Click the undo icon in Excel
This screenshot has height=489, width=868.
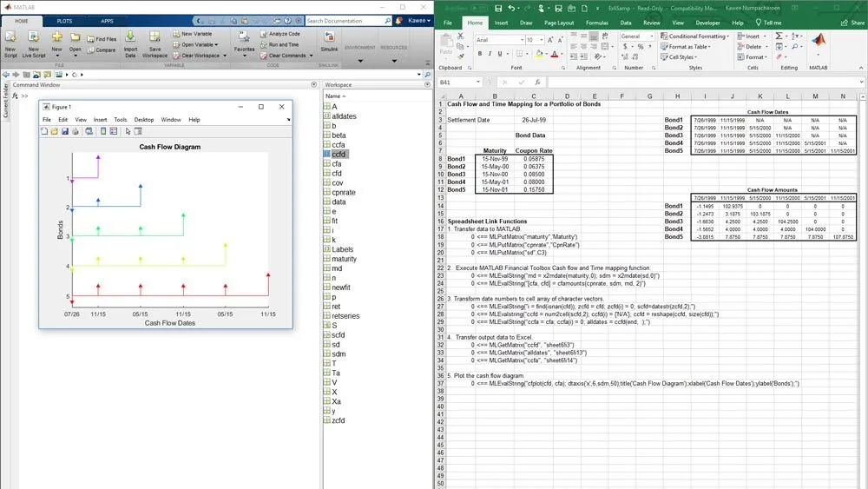coord(511,9)
